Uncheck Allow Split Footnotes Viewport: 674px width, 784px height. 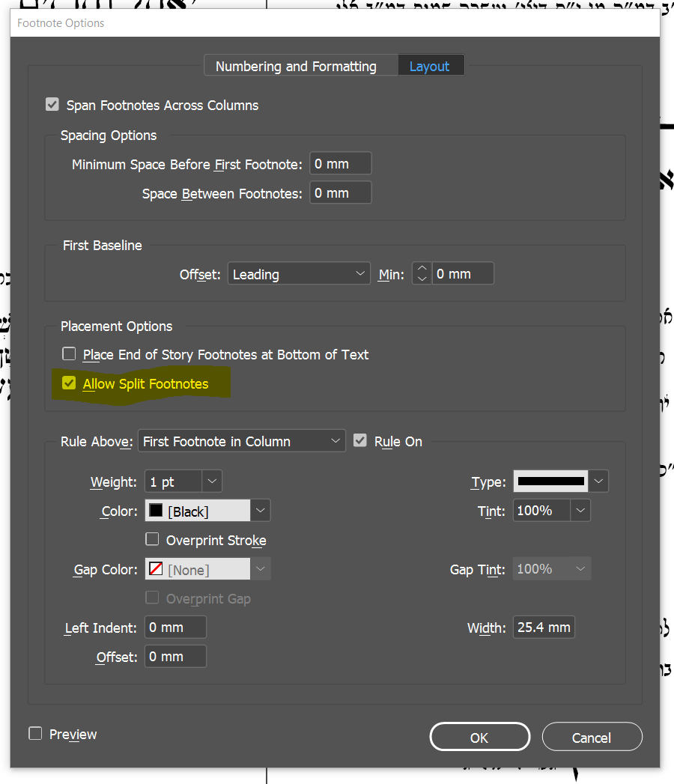[x=69, y=383]
